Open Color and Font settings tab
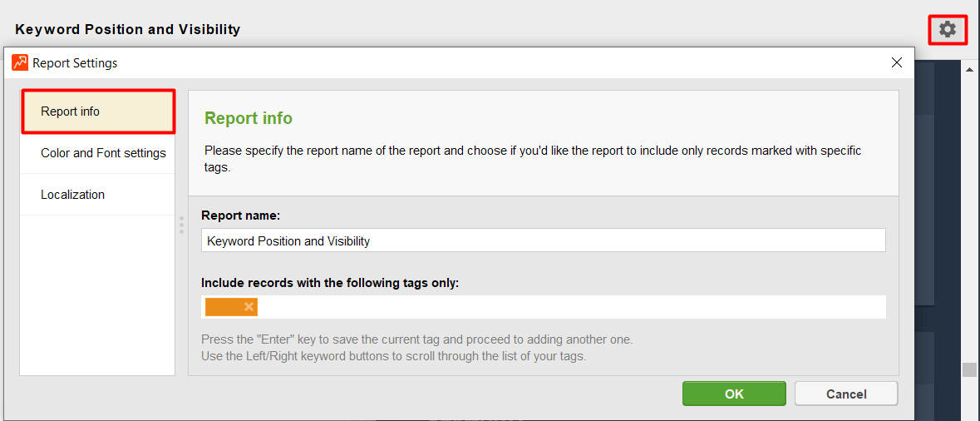Screen dimensions: 980x421 [x=98, y=153]
